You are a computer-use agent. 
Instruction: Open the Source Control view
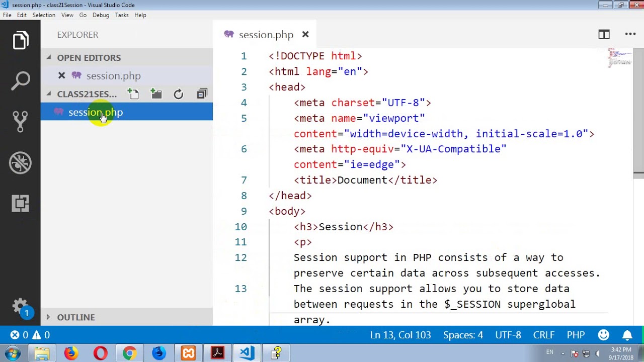tap(20, 122)
